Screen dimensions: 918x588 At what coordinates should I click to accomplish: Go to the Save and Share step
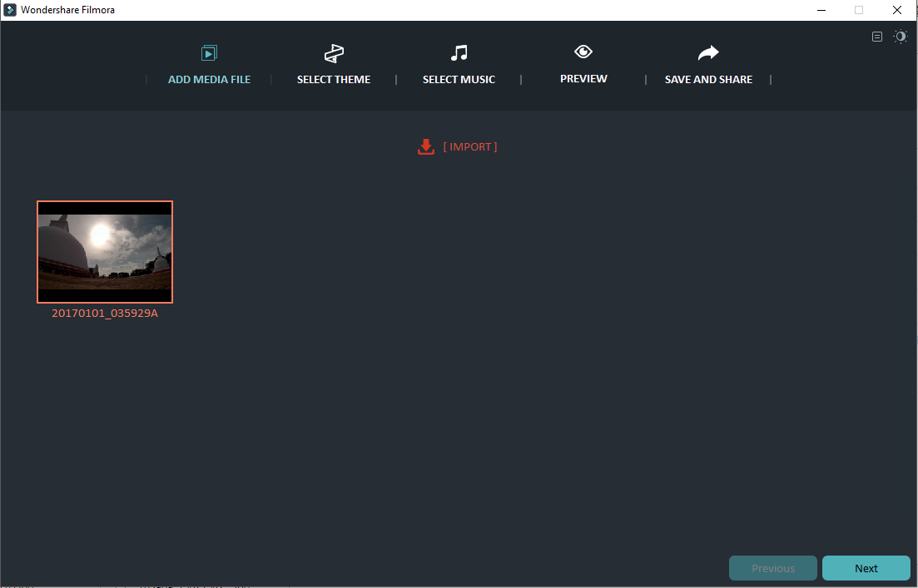707,79
